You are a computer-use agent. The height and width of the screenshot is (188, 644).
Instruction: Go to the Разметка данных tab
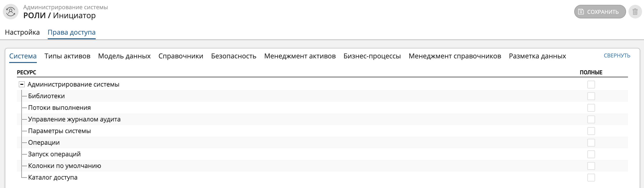[x=537, y=56]
